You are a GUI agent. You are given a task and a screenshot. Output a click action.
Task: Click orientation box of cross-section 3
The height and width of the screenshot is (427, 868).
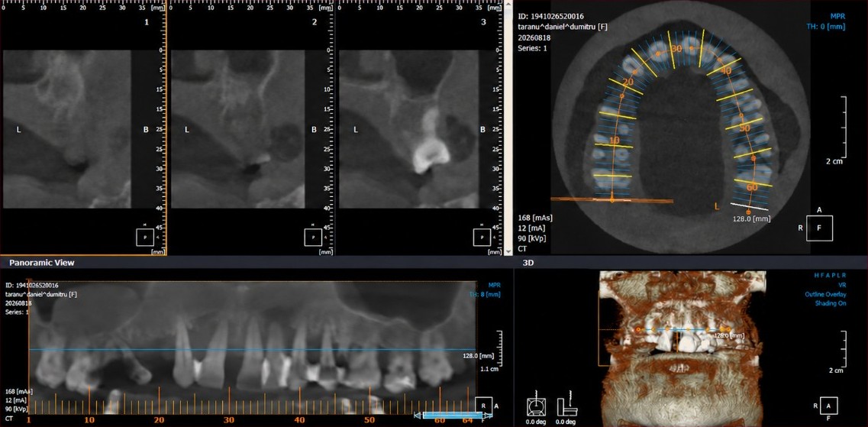pyautogui.click(x=482, y=238)
